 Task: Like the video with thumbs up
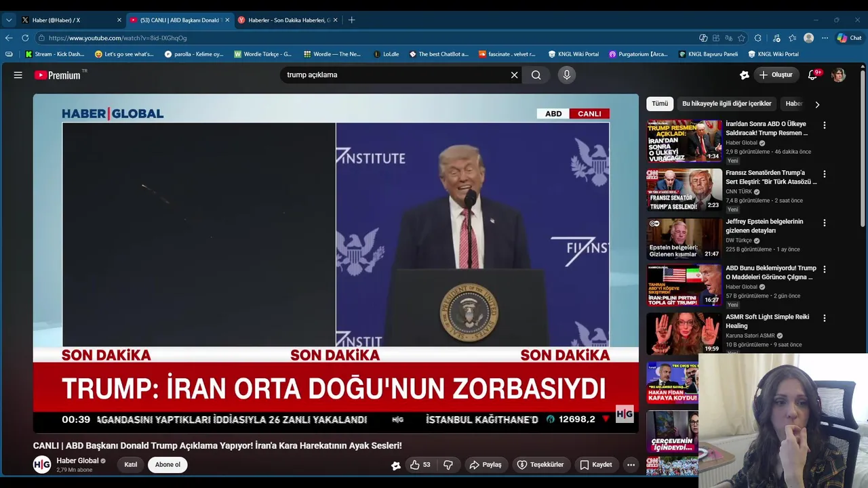click(x=420, y=465)
